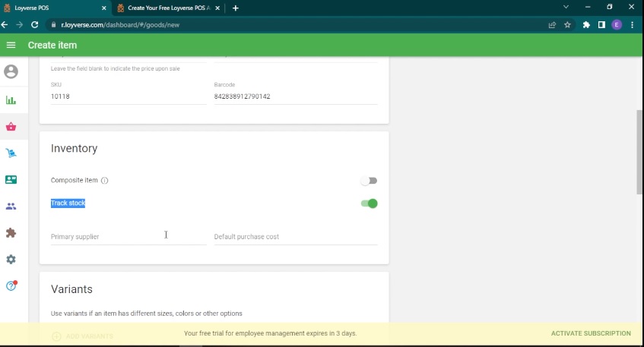Screen dimensions: 644x347
Task: Open the Integrations puzzle icon in sidebar
Action: pos(11,233)
